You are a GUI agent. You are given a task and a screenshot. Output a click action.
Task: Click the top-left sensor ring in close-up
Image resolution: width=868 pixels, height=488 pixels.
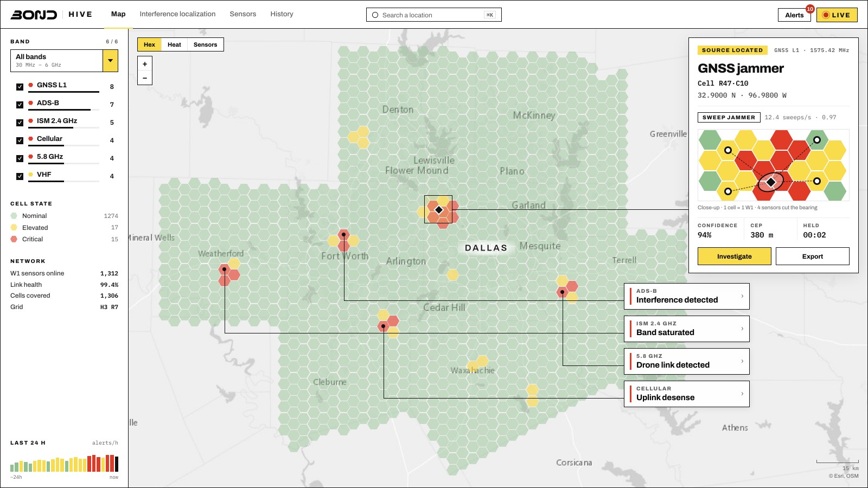tap(728, 150)
